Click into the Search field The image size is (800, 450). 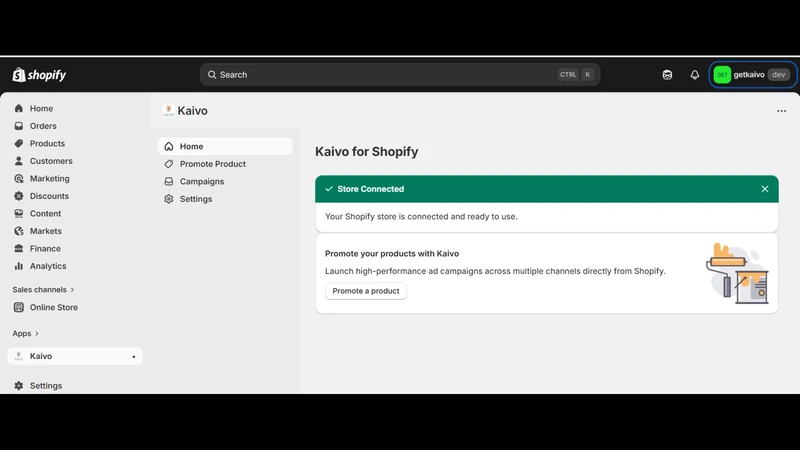(x=400, y=75)
